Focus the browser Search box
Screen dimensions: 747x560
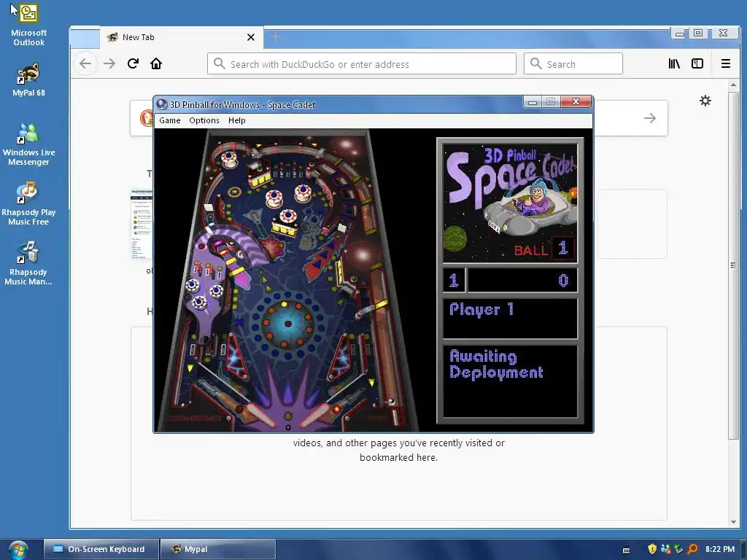coord(573,64)
